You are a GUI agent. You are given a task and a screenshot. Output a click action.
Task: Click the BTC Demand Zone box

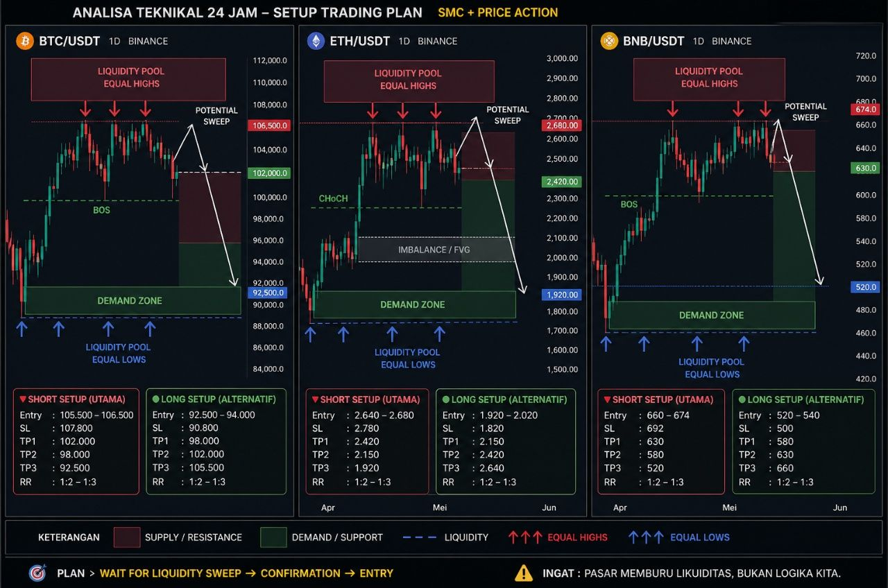pyautogui.click(x=133, y=301)
